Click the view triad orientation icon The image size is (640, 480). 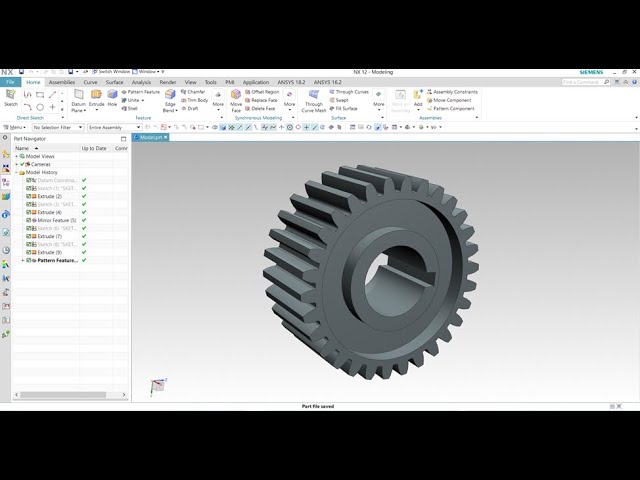click(158, 386)
